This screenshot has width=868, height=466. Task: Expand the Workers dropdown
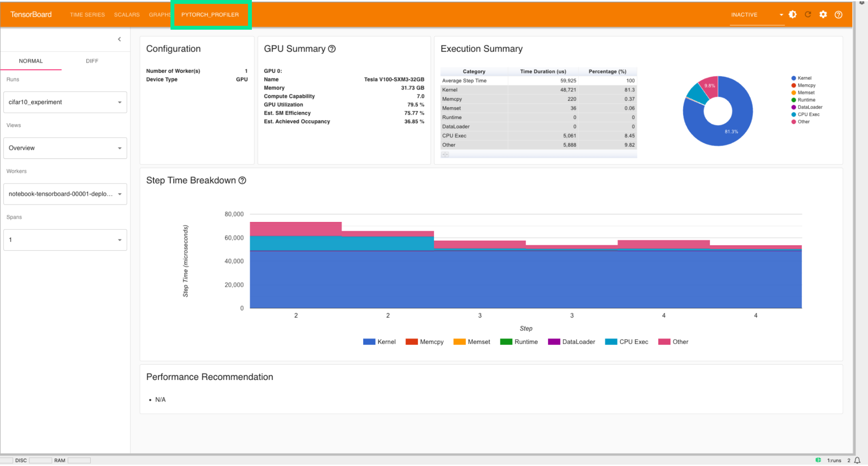point(65,194)
